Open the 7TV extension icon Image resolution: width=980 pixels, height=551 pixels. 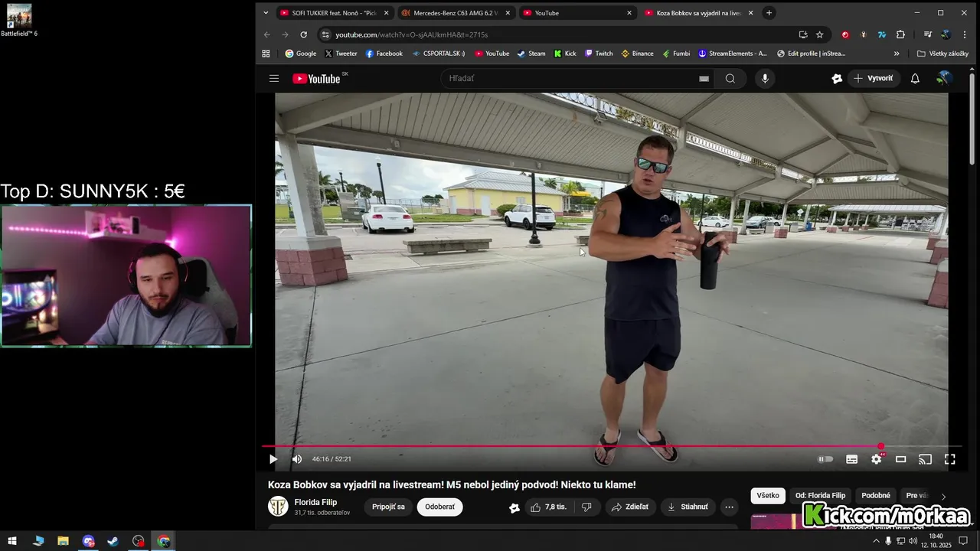pos(882,34)
